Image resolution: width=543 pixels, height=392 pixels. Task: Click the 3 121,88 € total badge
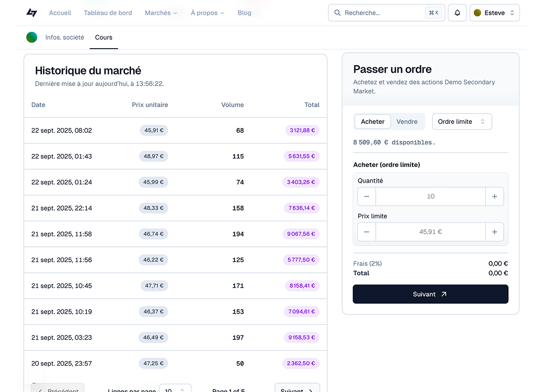coord(302,130)
